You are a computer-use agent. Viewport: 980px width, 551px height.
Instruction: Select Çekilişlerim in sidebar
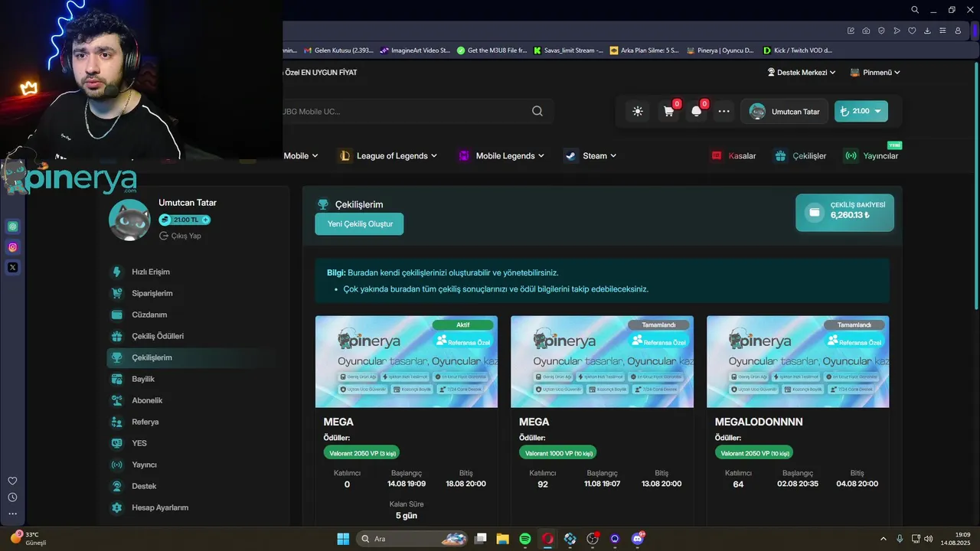(x=191, y=357)
